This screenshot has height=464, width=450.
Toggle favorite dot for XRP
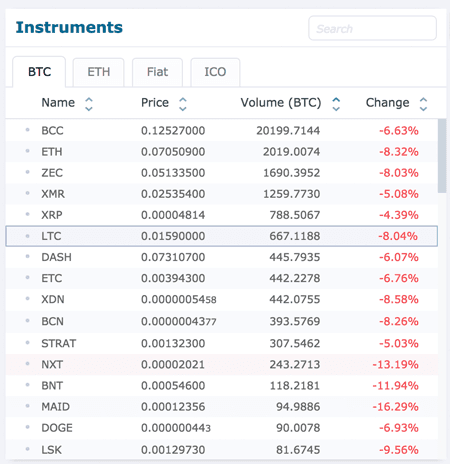(28, 214)
